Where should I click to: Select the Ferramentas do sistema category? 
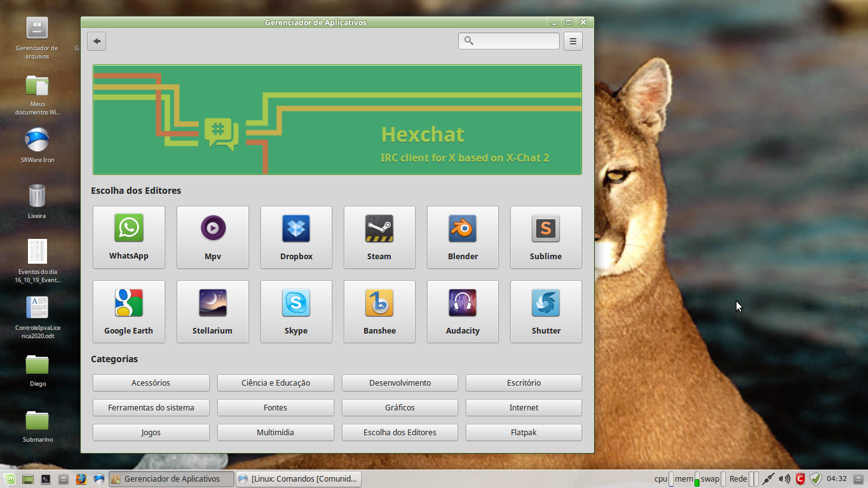click(151, 407)
